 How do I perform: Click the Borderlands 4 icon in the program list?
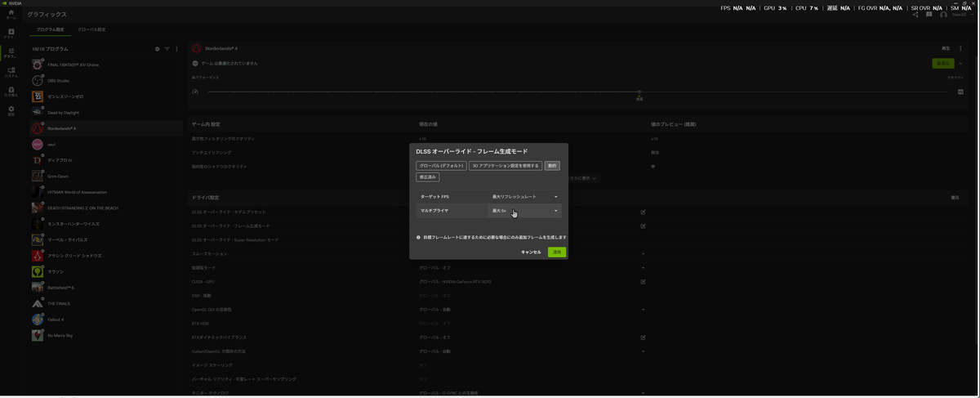point(37,128)
